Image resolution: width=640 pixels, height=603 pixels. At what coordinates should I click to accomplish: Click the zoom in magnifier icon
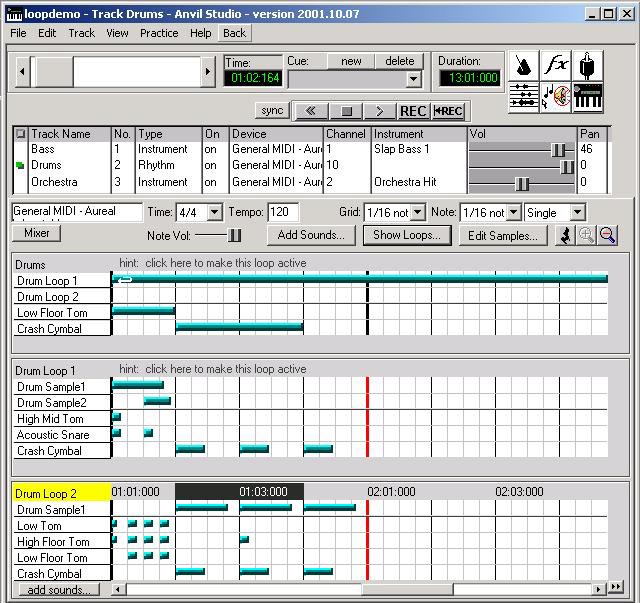[x=587, y=235]
